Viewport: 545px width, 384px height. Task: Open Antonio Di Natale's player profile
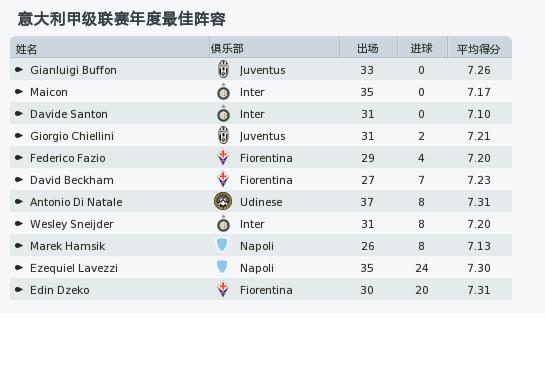coord(76,202)
